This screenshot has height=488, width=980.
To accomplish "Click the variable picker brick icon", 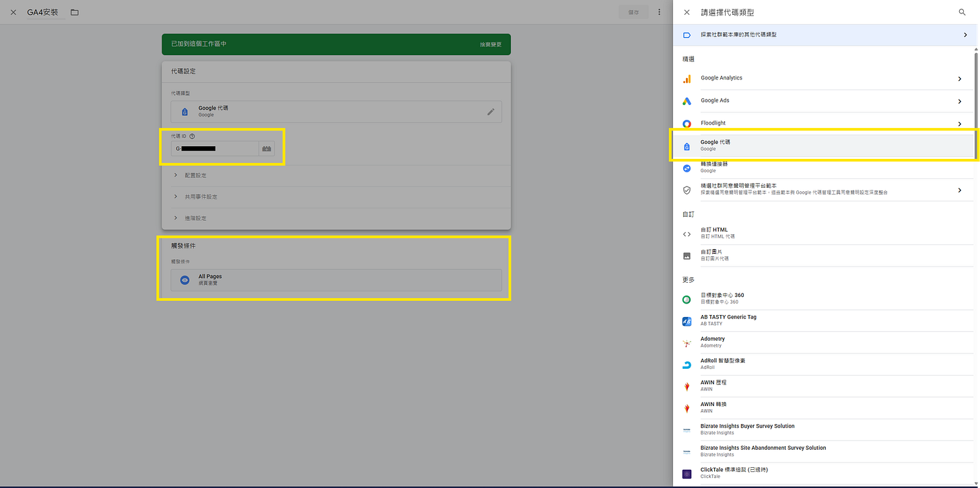I will point(267,148).
